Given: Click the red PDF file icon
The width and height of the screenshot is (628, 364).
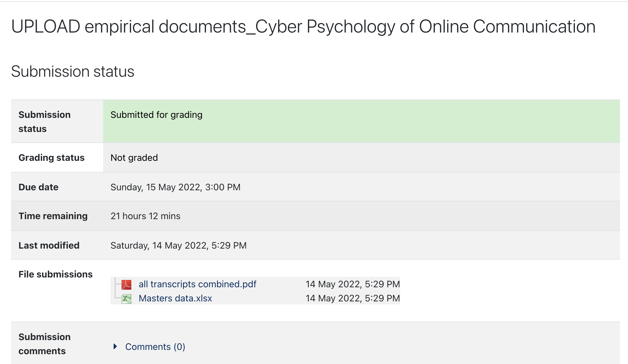Looking at the screenshot, I should pyautogui.click(x=127, y=284).
